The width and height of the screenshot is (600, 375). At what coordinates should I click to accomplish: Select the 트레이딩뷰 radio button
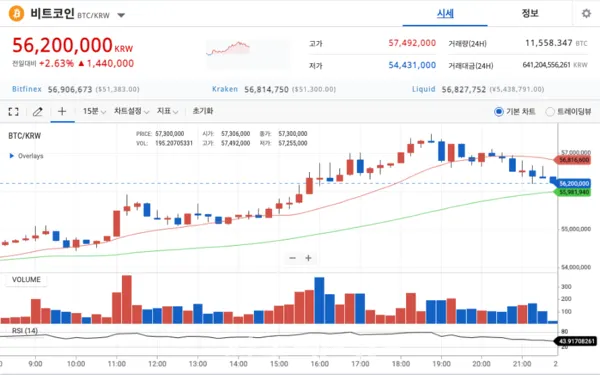[550, 112]
